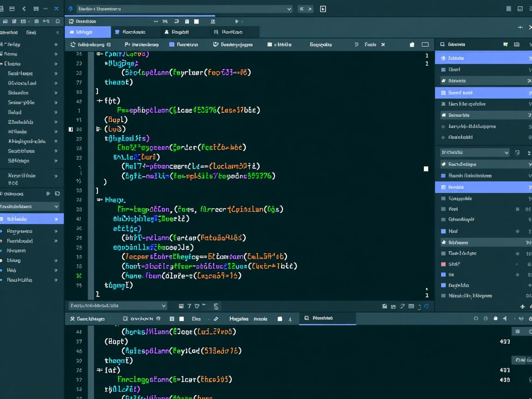Open the dropdown in the top search bar
The image size is (532, 399).
tap(289, 9)
